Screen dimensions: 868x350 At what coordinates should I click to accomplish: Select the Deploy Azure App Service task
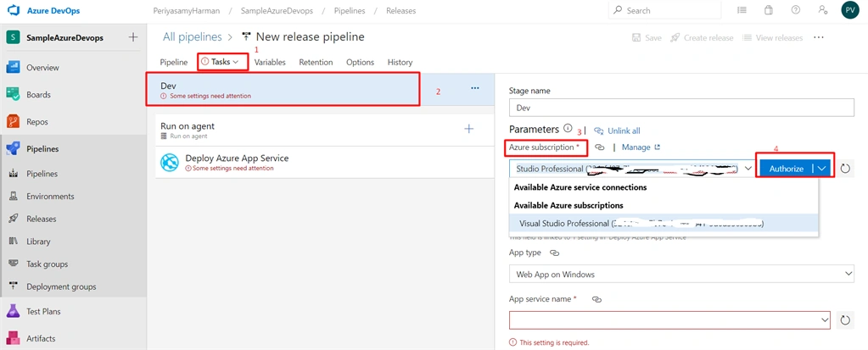pos(325,162)
